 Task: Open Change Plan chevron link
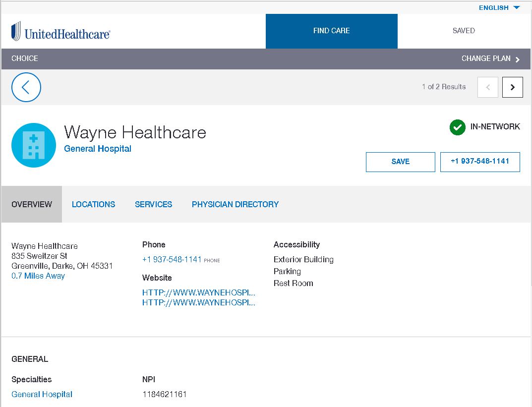point(491,58)
